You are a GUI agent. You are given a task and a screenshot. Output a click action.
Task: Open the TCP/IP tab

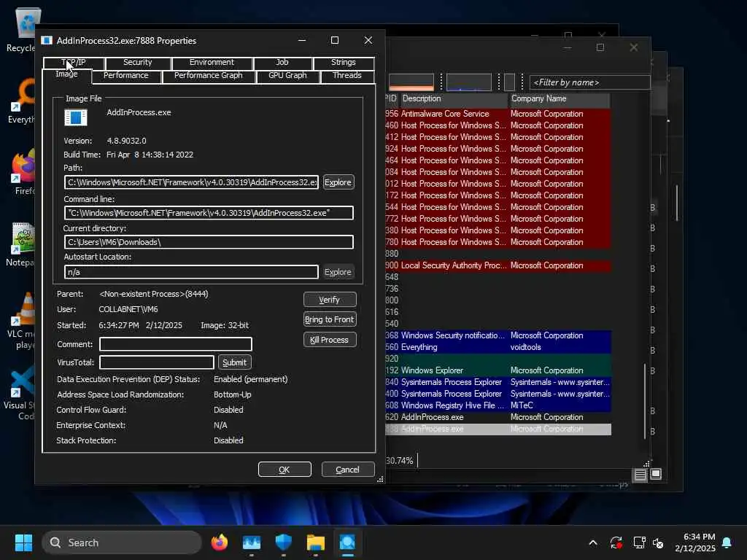74,63
